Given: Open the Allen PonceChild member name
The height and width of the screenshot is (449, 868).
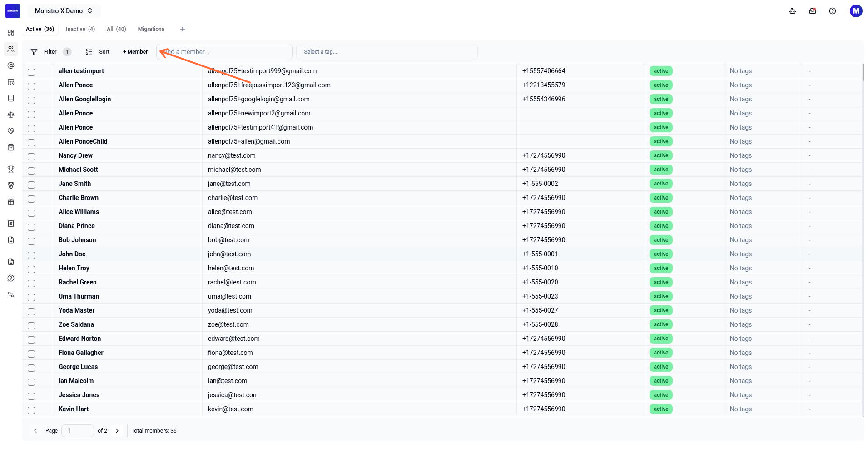Looking at the screenshot, I should coord(83,141).
